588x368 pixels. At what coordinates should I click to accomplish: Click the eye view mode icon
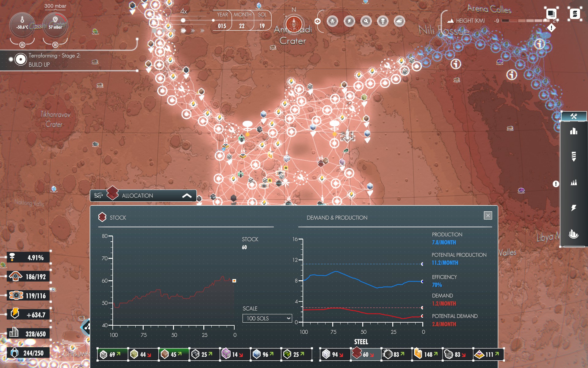(318, 21)
